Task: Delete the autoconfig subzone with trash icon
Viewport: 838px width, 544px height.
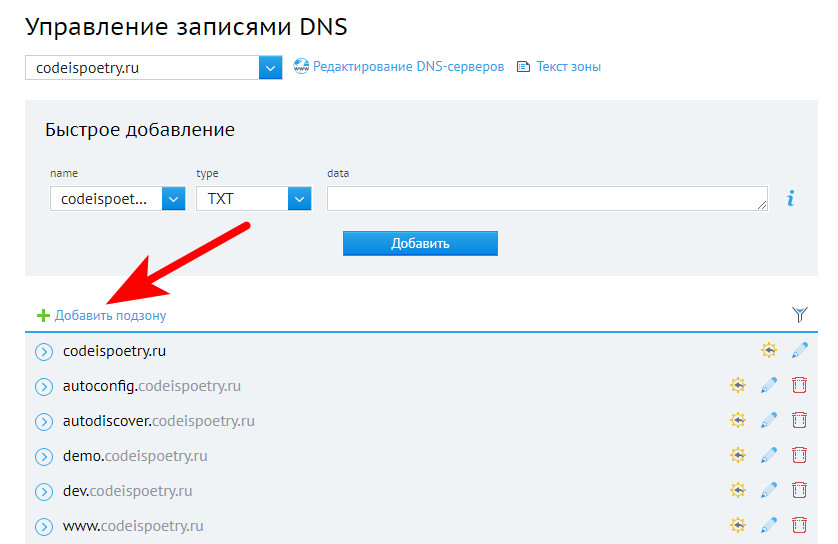Action: (x=800, y=385)
